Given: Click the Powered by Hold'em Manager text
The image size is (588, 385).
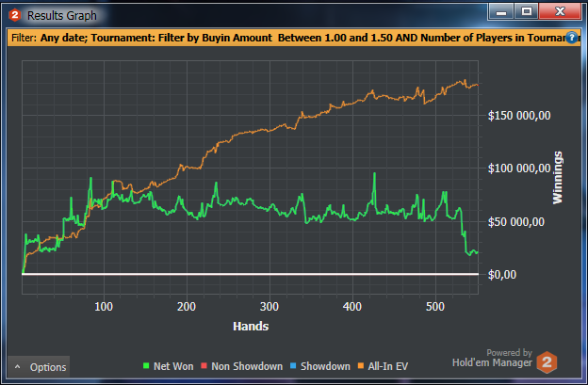Looking at the screenshot, I should pyautogui.click(x=492, y=358).
